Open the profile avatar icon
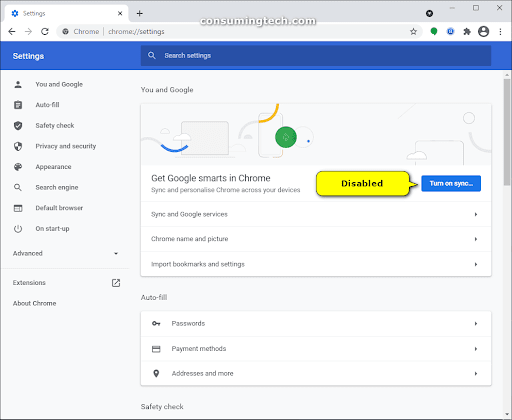The image size is (512, 420). (x=483, y=32)
